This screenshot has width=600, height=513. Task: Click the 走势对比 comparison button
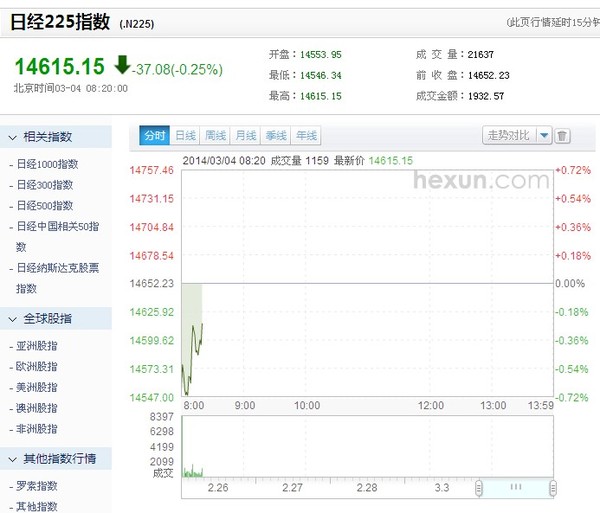(509, 136)
